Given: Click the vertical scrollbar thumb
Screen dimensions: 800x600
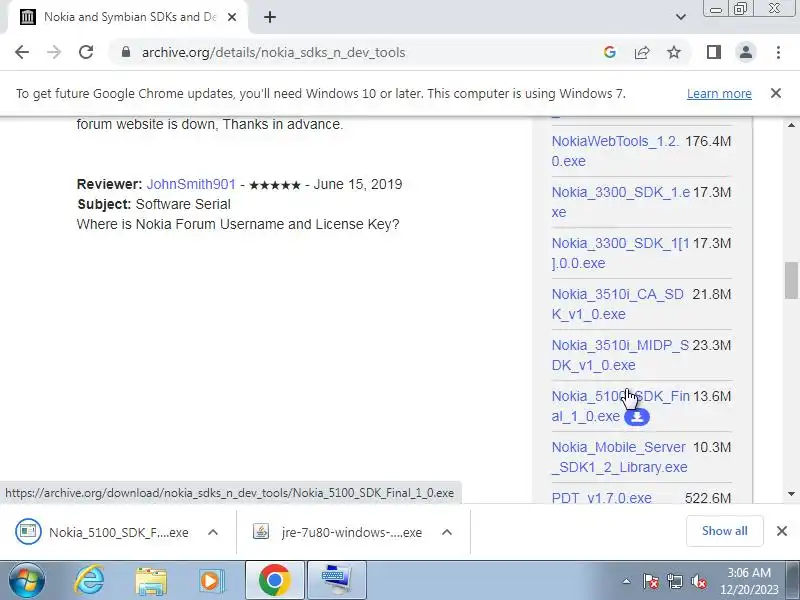Looking at the screenshot, I should pyautogui.click(x=791, y=280).
